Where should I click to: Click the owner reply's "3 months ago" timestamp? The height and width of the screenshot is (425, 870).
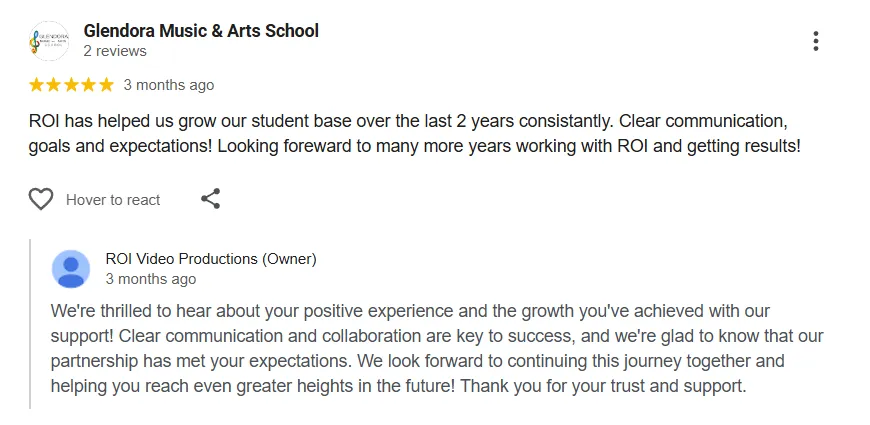point(151,279)
